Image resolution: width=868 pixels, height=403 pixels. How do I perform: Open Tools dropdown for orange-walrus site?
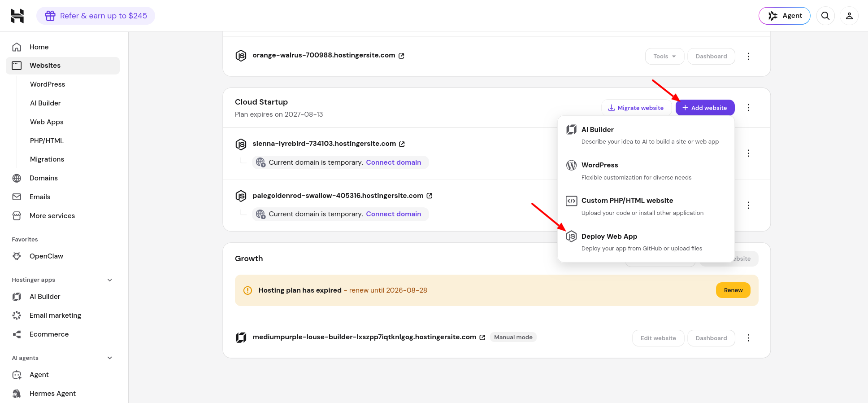[664, 57]
